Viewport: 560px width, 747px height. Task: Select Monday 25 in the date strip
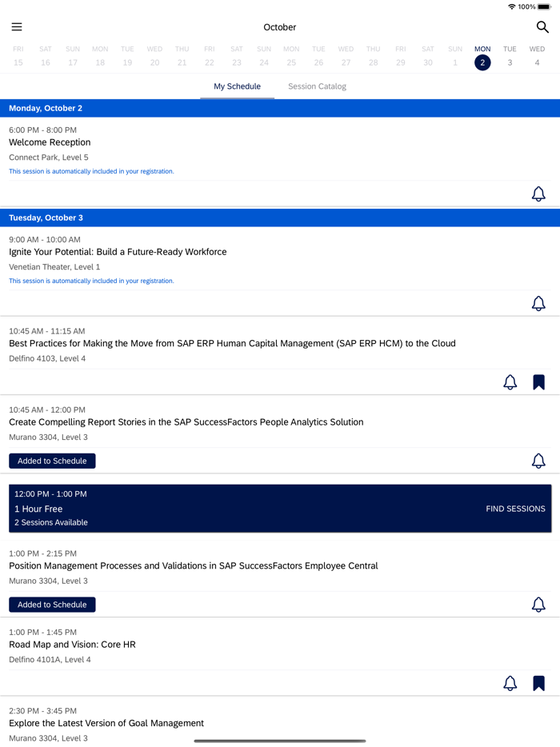coord(291,56)
